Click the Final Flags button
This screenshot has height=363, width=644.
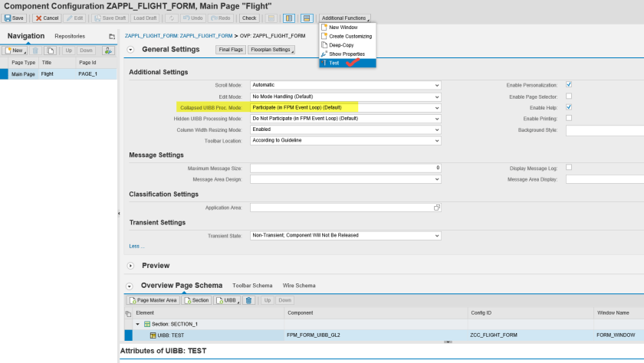231,50
